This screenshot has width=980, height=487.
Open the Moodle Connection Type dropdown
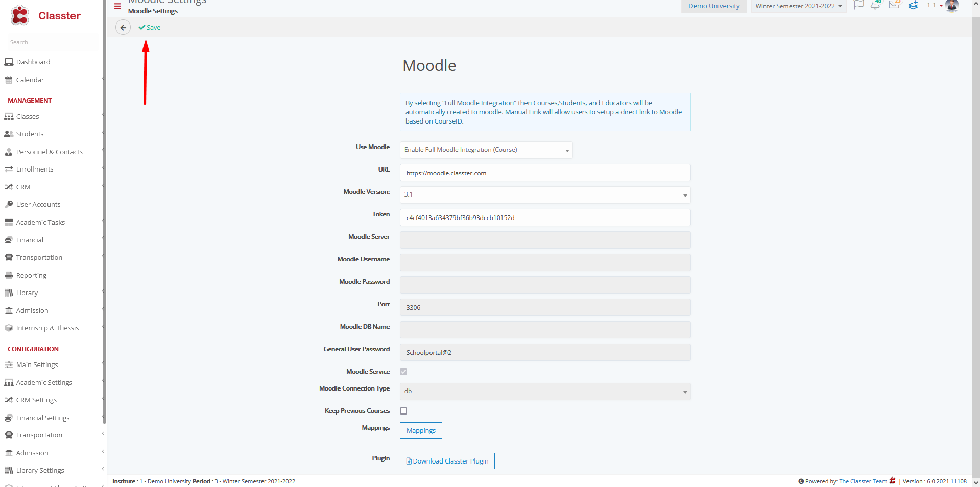coord(545,392)
